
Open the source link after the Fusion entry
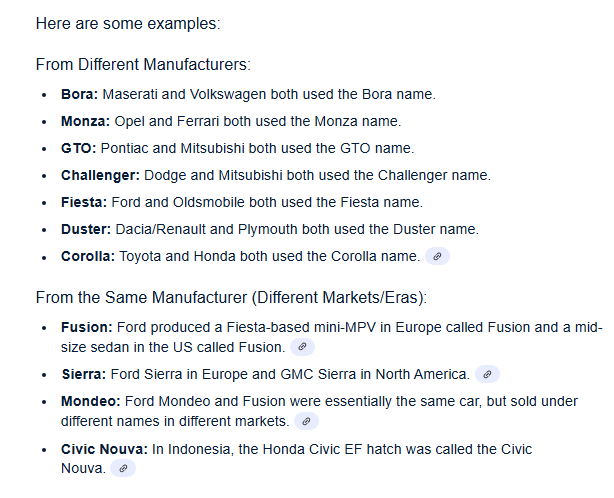tap(302, 347)
